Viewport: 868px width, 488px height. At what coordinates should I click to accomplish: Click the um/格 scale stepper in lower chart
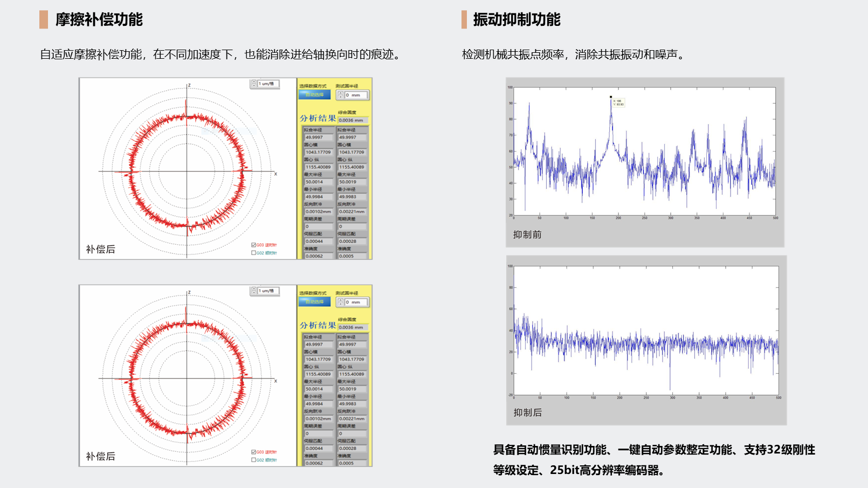click(x=254, y=291)
